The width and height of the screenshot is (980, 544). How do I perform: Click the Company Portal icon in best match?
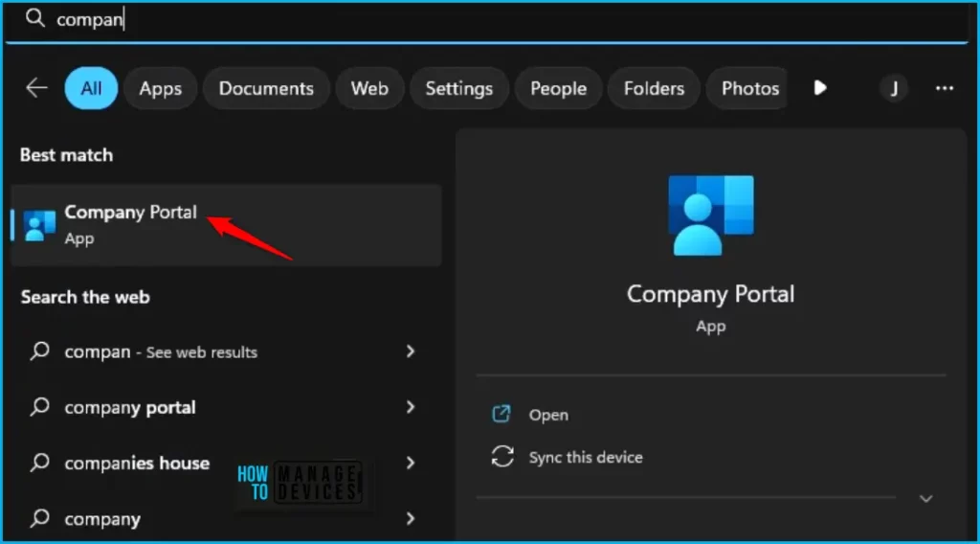tap(39, 226)
